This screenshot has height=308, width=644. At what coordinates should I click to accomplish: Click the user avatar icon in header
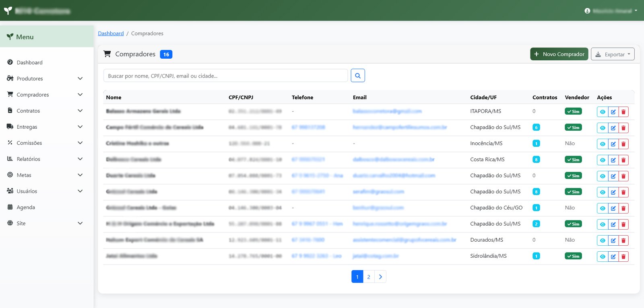pos(587,11)
